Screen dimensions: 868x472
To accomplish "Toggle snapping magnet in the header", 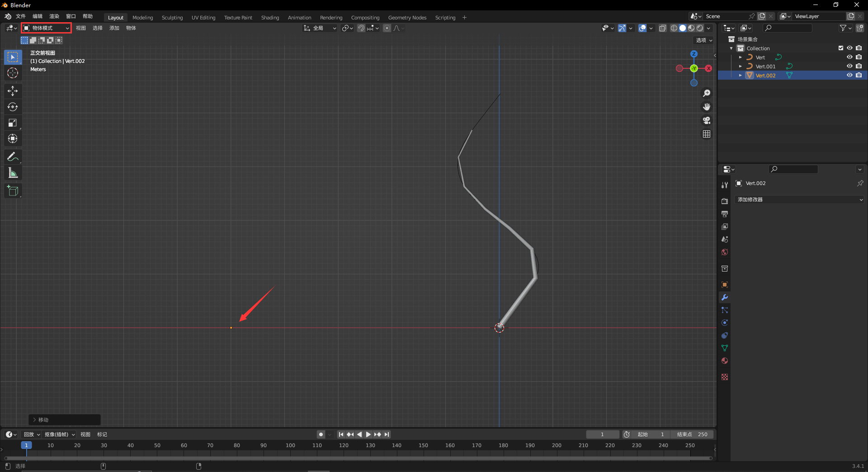I will tap(361, 28).
